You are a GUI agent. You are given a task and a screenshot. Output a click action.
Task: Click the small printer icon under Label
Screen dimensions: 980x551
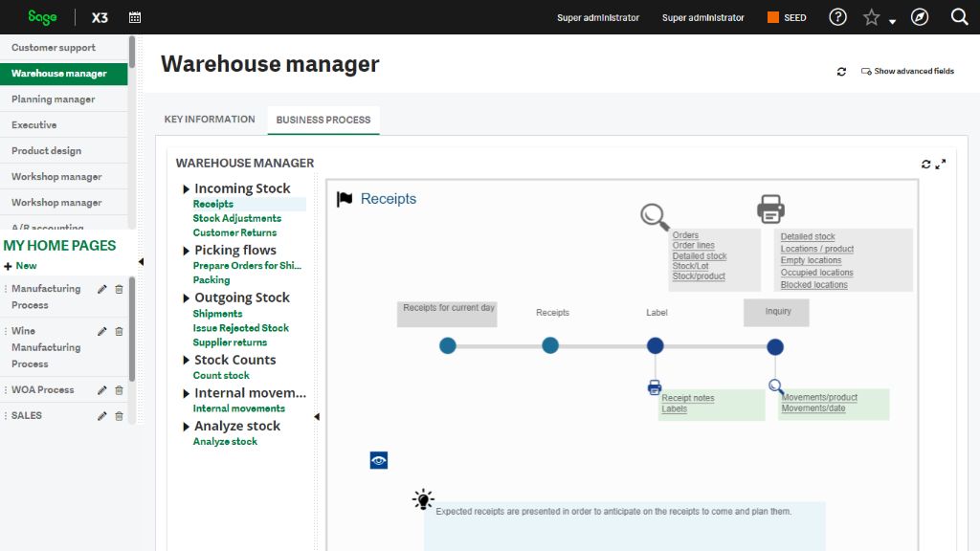(x=655, y=387)
